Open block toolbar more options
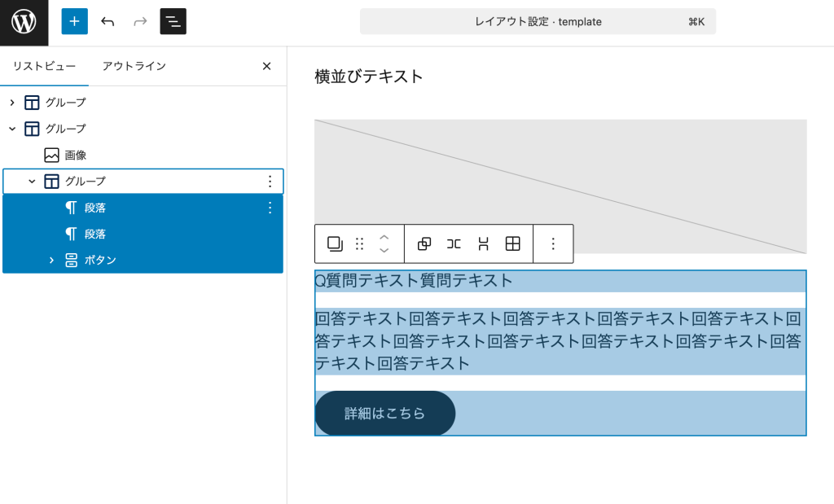 click(553, 243)
